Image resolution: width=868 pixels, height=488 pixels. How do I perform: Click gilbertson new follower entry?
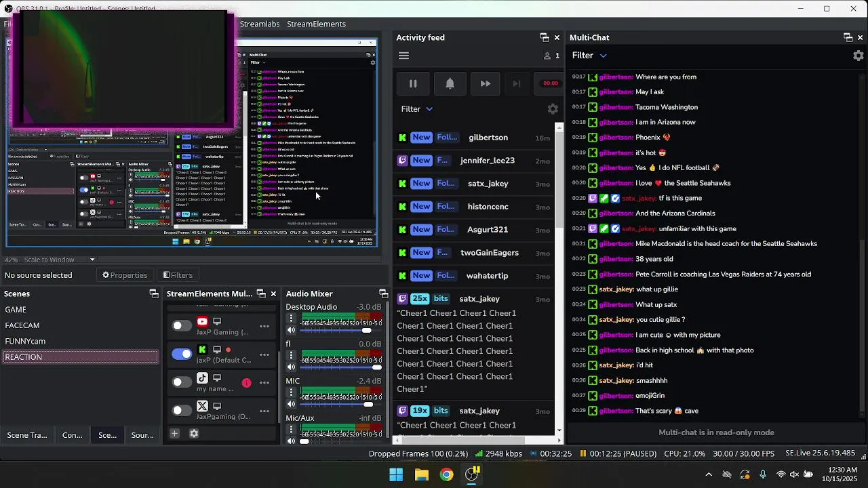tap(475, 138)
